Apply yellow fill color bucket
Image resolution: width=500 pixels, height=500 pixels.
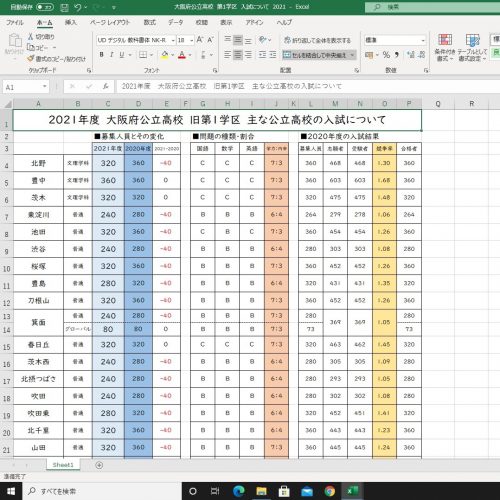pyautogui.click(x=165, y=55)
